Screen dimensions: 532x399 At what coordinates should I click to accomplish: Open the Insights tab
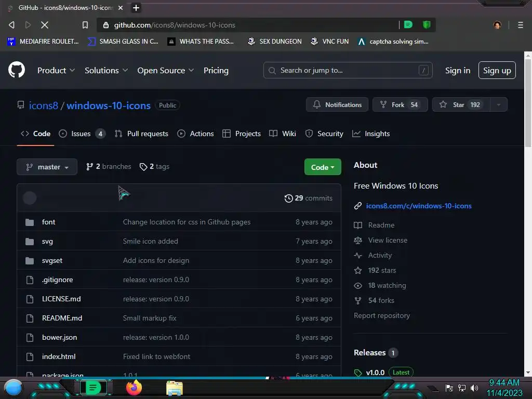click(371, 134)
